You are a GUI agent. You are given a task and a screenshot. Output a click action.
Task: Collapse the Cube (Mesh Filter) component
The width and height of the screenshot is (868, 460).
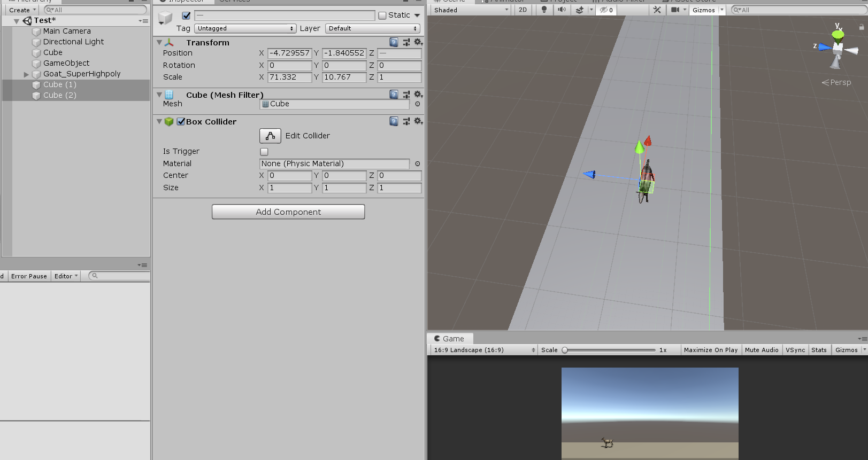[159, 95]
